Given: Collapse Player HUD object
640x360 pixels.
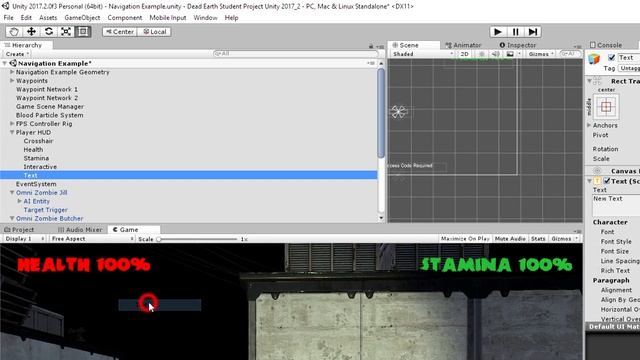Looking at the screenshot, I should point(12,132).
